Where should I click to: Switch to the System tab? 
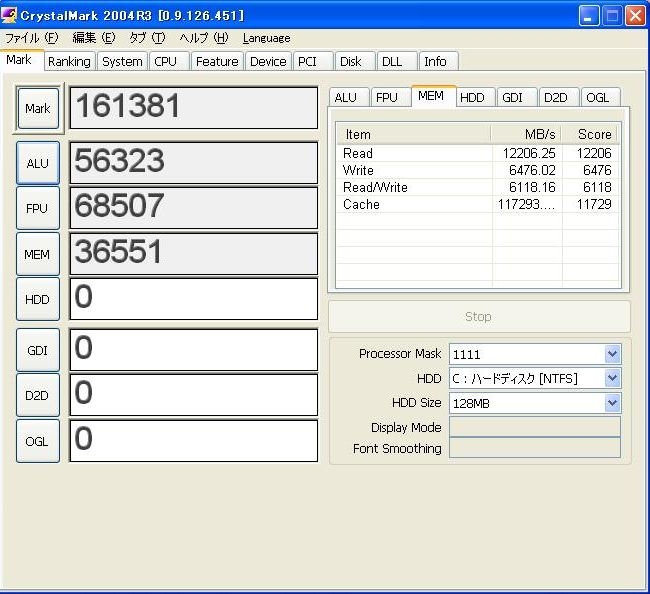(122, 61)
